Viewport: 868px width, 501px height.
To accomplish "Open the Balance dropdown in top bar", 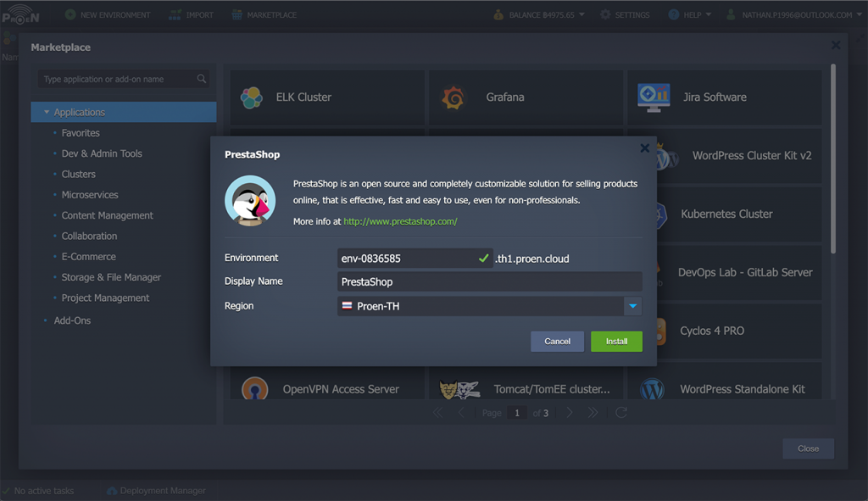I will pos(538,15).
